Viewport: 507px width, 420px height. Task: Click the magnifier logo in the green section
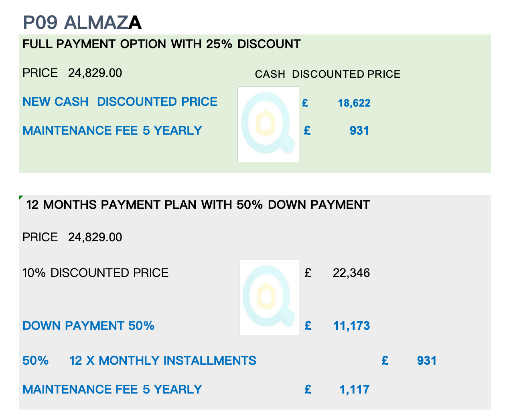click(x=268, y=124)
